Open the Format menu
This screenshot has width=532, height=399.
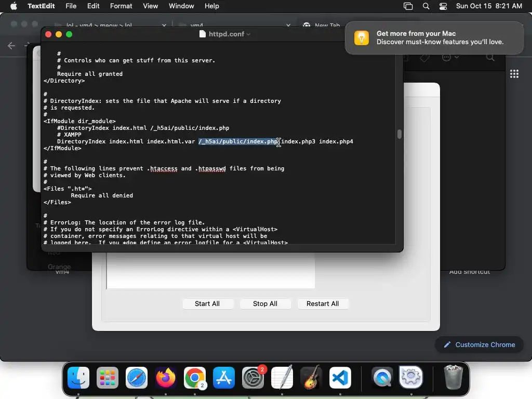click(121, 6)
